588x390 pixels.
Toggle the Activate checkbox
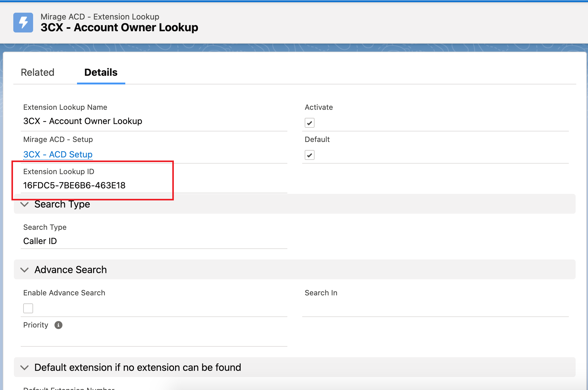[310, 123]
